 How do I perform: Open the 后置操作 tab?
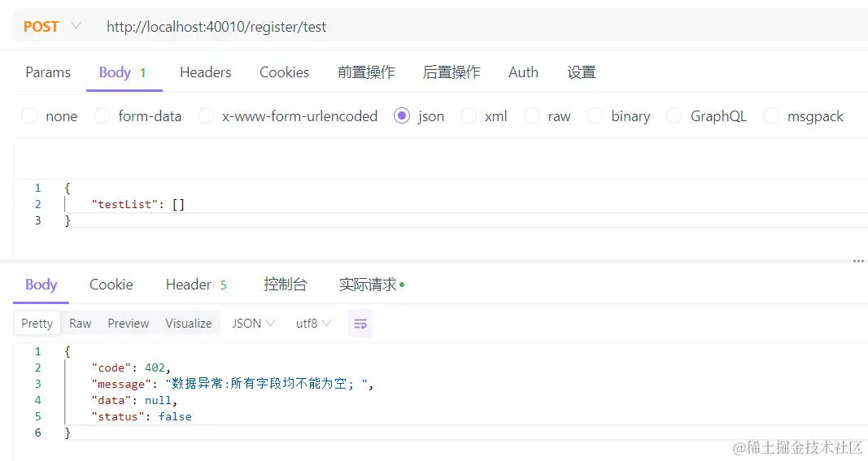pyautogui.click(x=451, y=72)
